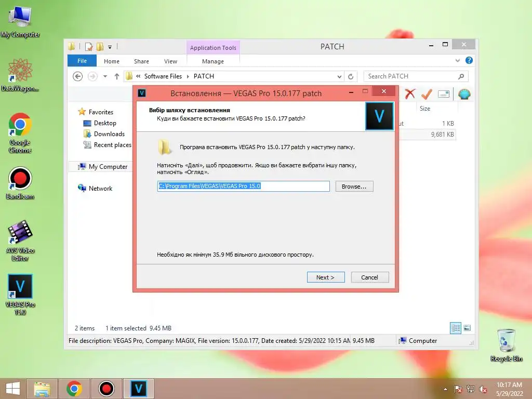Select Favorites in navigation pane
Screen dimensions: 532x399
pyautogui.click(x=101, y=112)
